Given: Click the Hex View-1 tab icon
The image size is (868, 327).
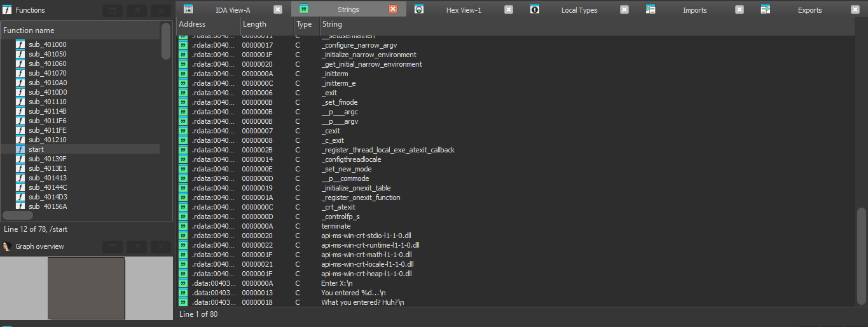Looking at the screenshot, I should 419,10.
